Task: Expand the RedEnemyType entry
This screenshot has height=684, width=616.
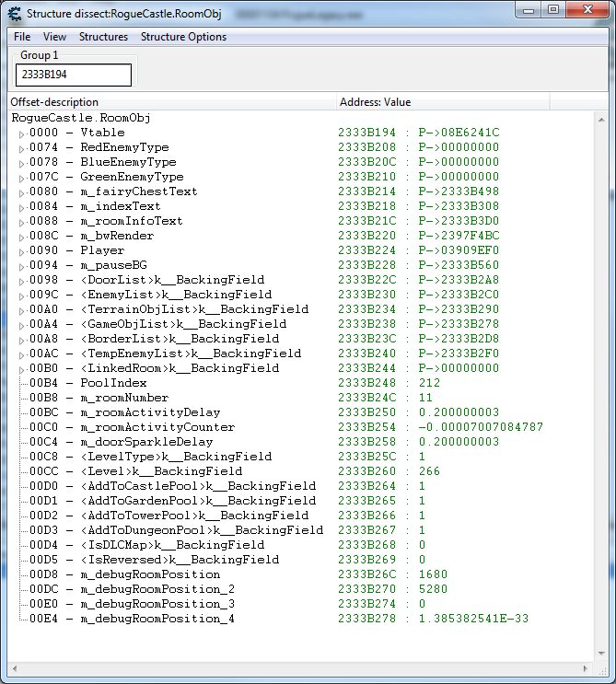Action: [22, 148]
